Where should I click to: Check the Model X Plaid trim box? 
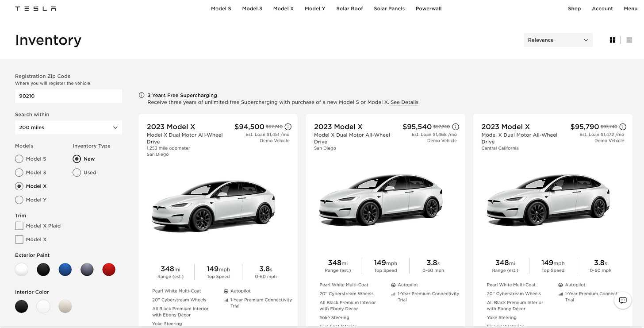click(19, 226)
